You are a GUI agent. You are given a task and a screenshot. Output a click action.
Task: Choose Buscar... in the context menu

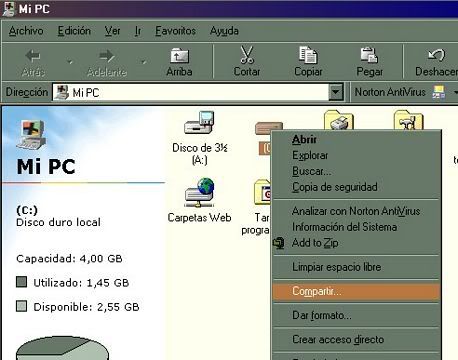click(x=356, y=171)
